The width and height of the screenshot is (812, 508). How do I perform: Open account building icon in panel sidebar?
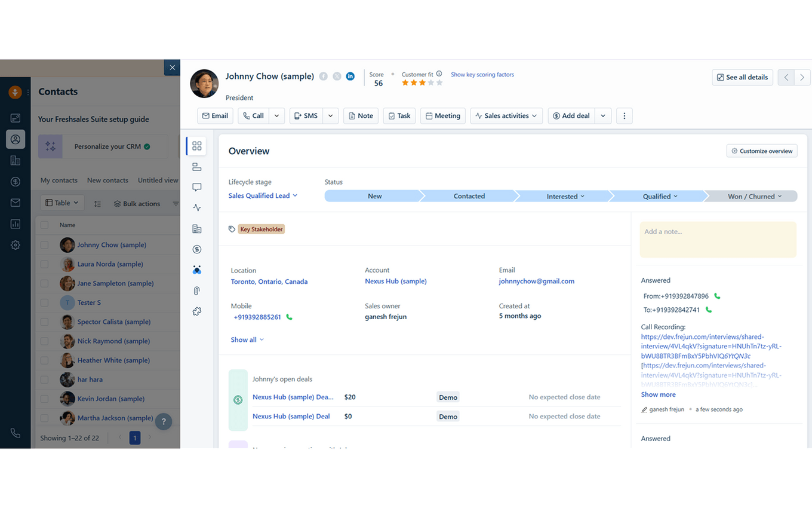click(196, 229)
